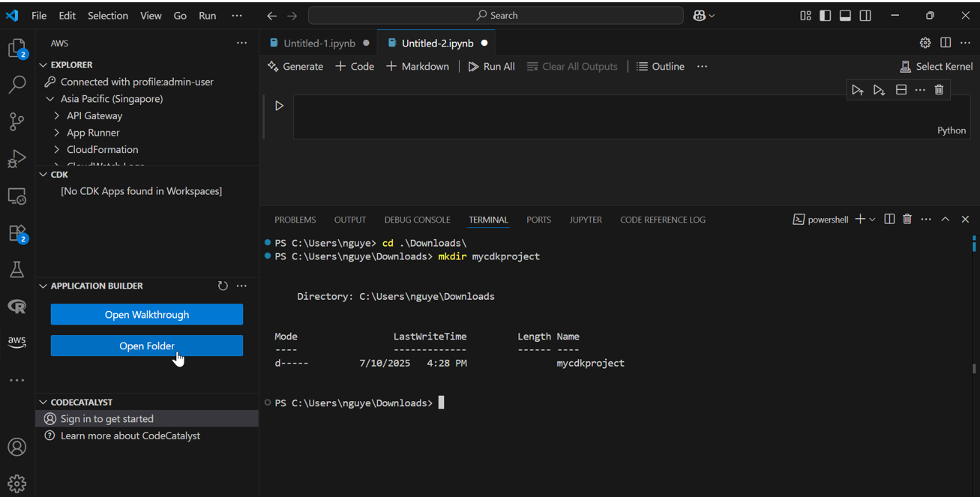Open the AWS extension sidebar icon
980x497 pixels.
(x=16, y=342)
